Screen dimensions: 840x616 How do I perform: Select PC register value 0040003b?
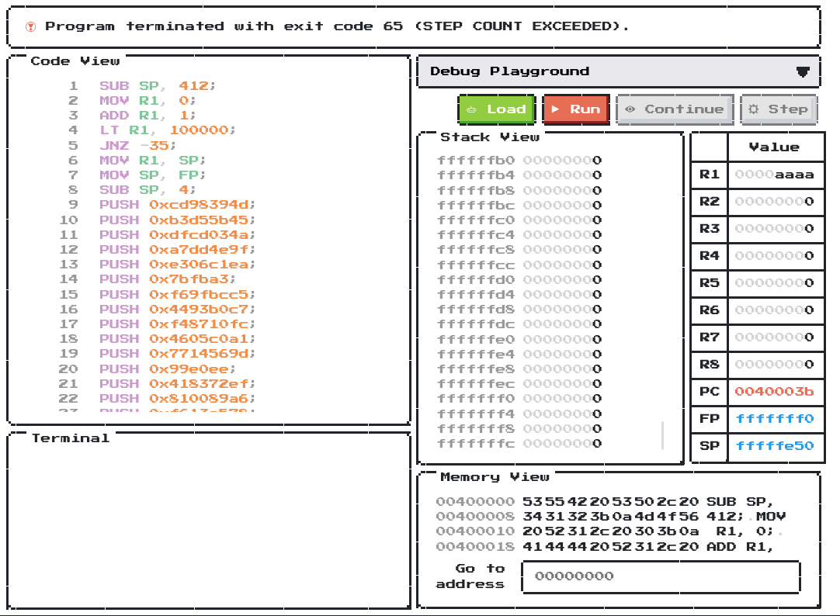coord(775,391)
